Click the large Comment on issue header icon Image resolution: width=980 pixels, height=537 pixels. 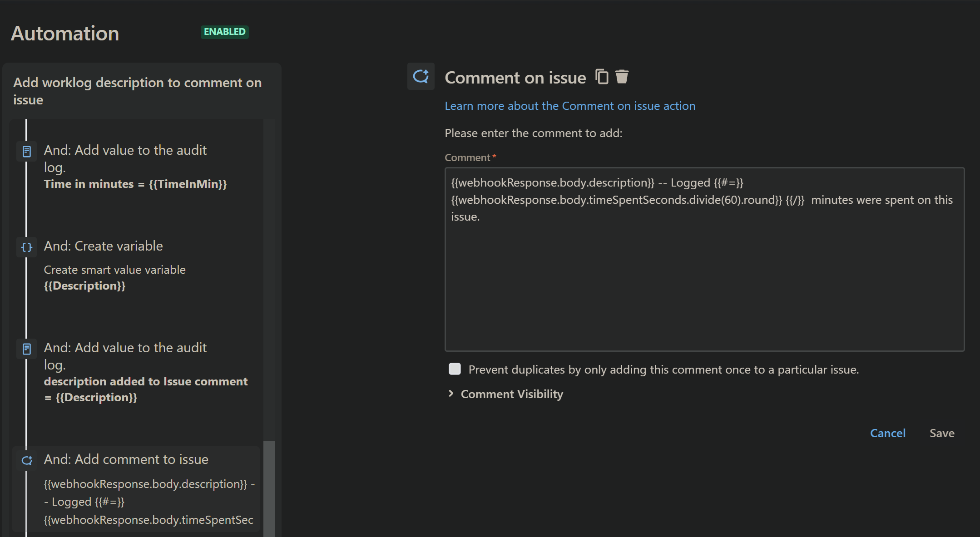(x=421, y=76)
